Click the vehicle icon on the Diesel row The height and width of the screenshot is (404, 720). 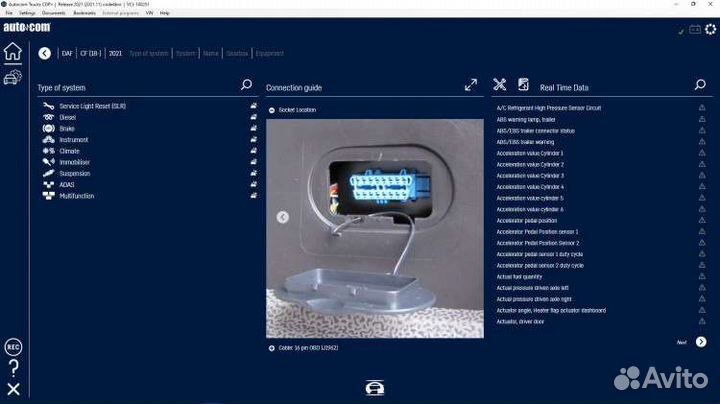tap(253, 117)
